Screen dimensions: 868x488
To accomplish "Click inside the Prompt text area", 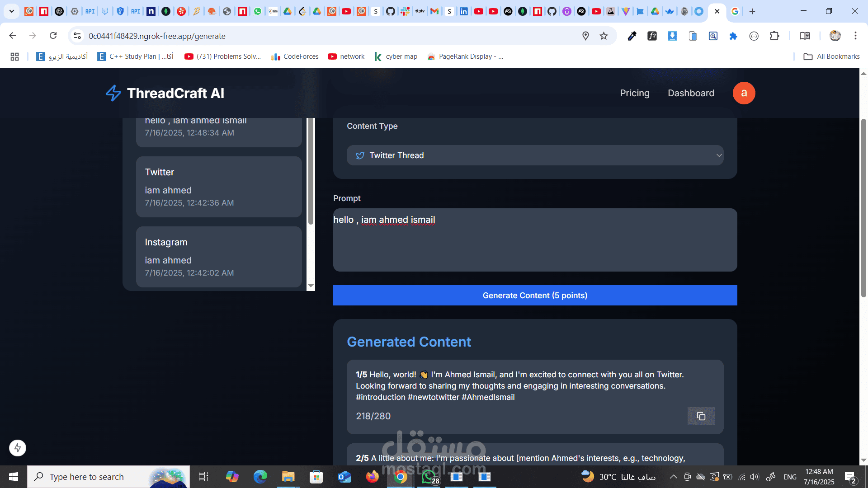I will point(535,240).
